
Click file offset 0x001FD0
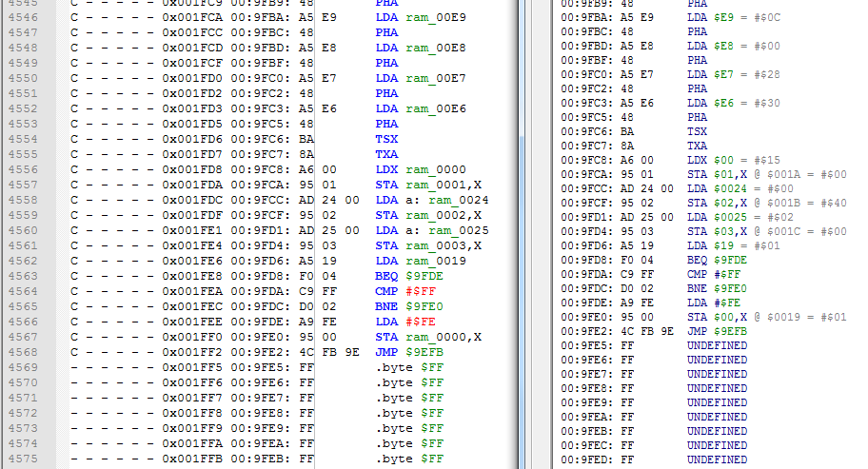click(x=192, y=79)
